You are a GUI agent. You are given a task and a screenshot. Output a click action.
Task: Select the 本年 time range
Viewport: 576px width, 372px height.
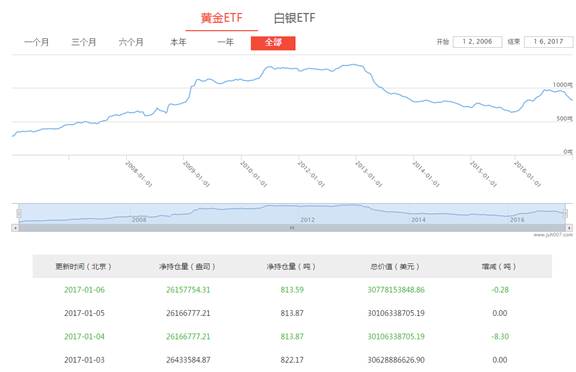point(178,42)
